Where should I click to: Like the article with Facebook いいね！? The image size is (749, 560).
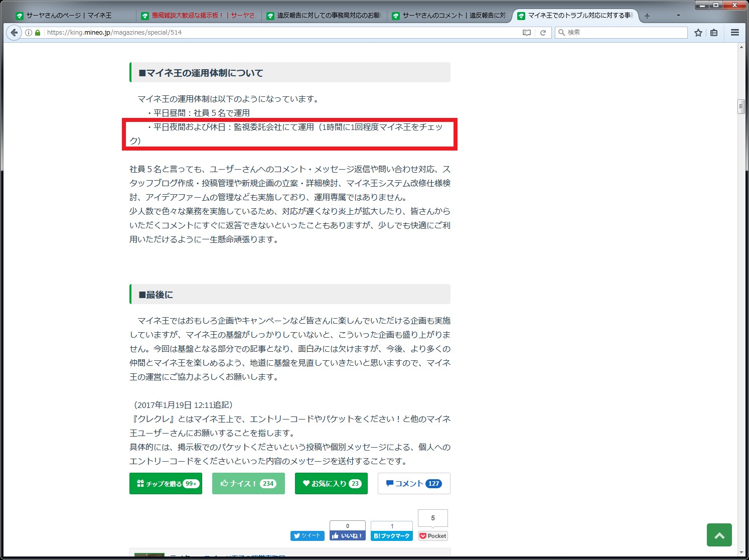(348, 536)
